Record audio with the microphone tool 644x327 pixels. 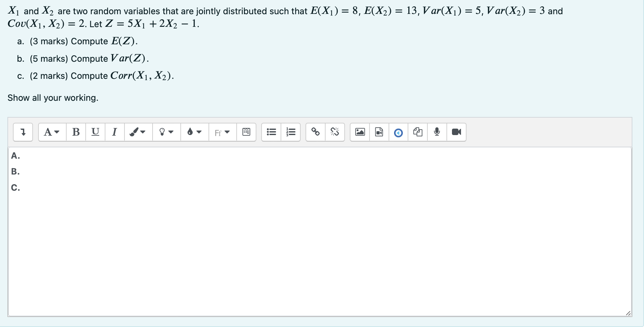click(437, 132)
